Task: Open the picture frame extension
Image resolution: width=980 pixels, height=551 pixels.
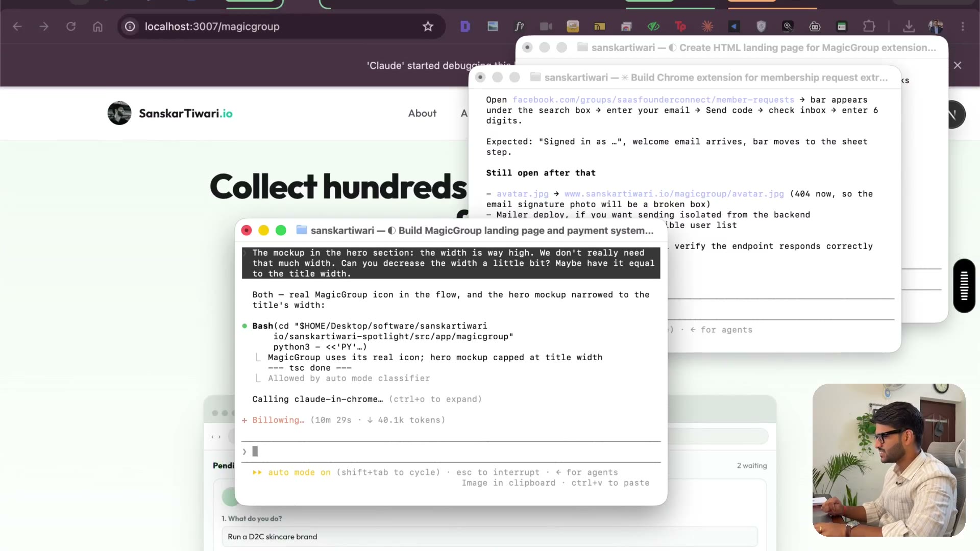Action: (493, 27)
